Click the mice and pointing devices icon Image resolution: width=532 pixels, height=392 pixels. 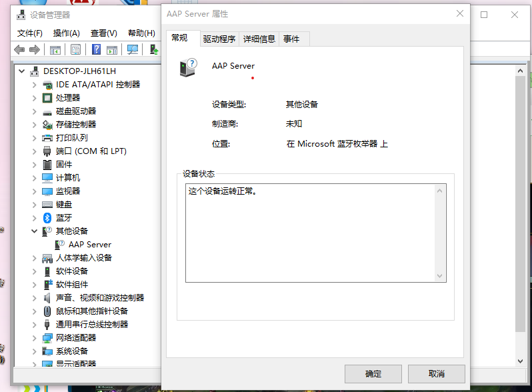click(x=47, y=311)
